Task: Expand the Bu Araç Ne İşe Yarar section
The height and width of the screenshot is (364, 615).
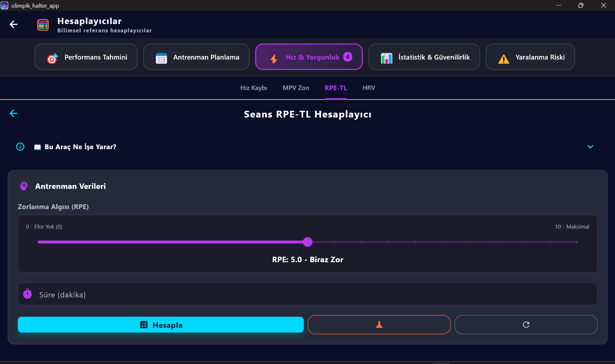Action: tap(590, 147)
